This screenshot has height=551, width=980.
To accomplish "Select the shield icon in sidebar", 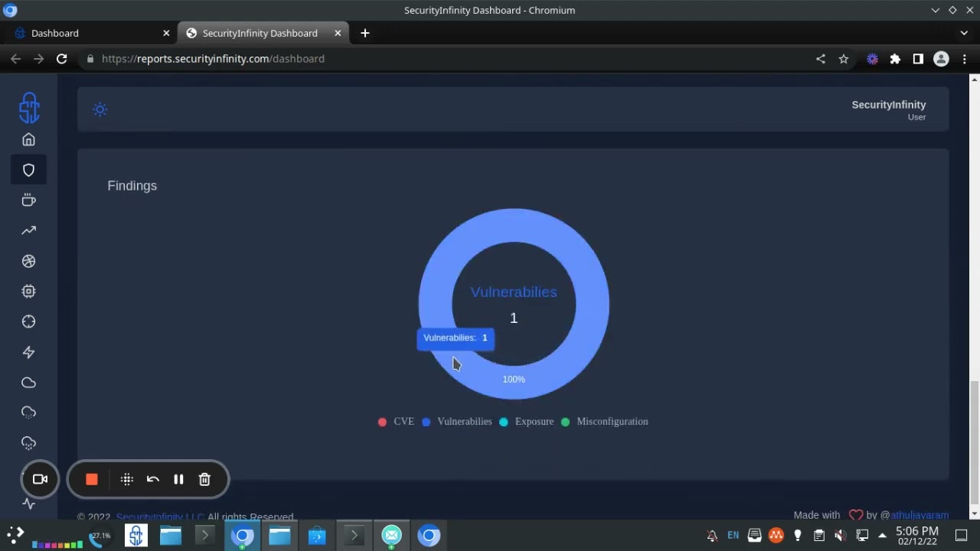I will click(x=28, y=170).
